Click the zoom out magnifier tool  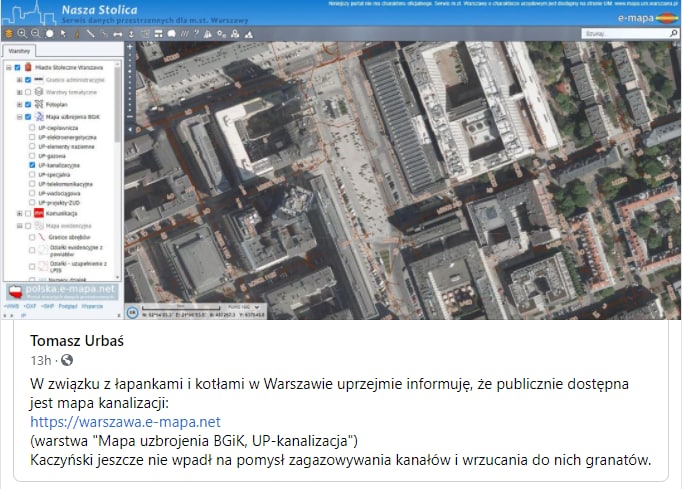tap(35, 33)
